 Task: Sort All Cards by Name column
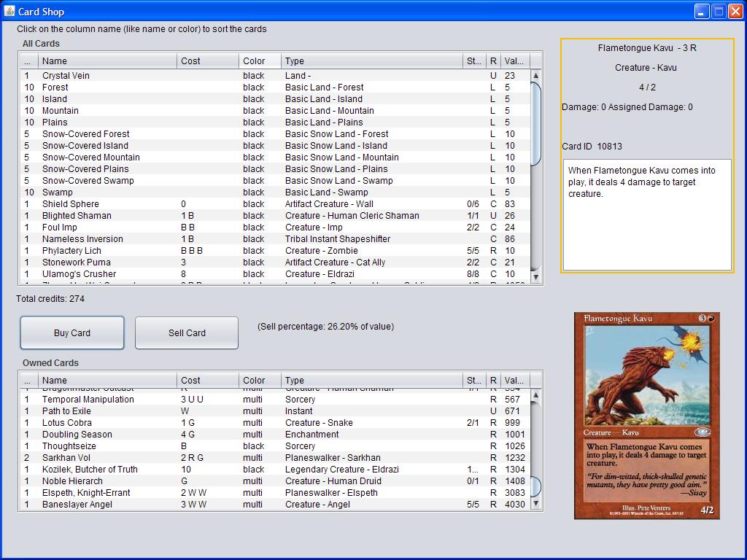(108, 61)
